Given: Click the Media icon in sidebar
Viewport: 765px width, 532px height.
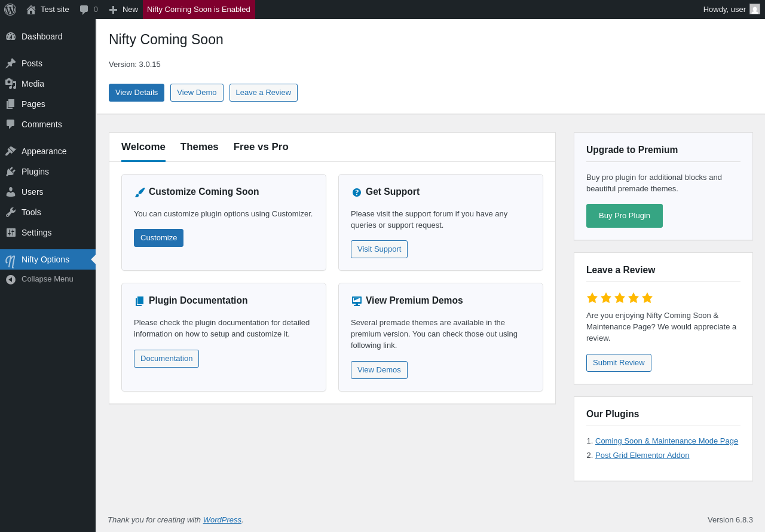Looking at the screenshot, I should coord(11,84).
